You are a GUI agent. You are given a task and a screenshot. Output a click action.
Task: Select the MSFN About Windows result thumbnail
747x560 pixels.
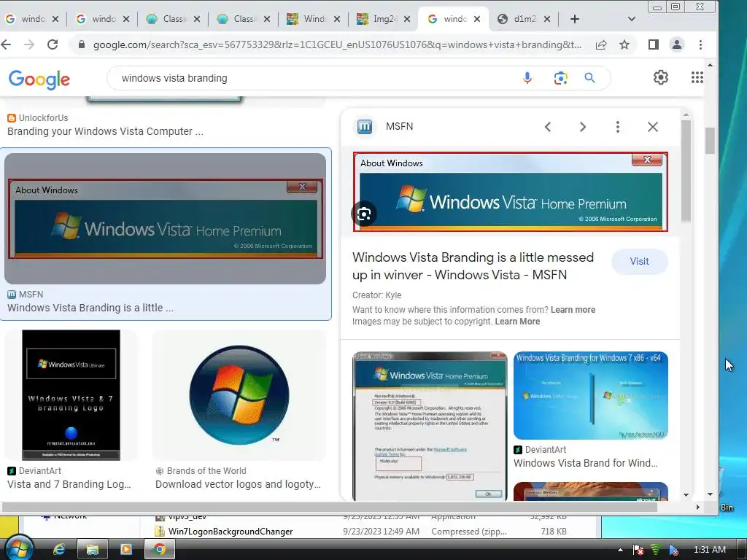pyautogui.click(x=166, y=219)
